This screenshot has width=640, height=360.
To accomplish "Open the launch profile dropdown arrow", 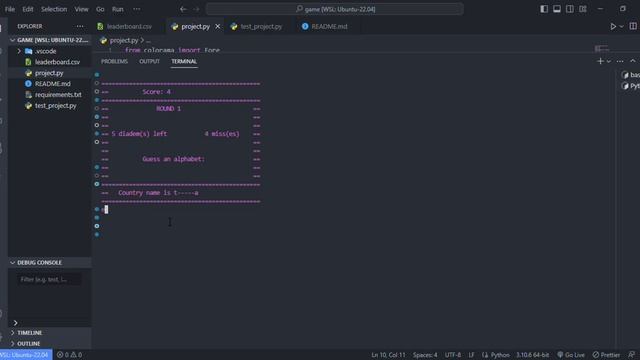I will pyautogui.click(x=609, y=61).
